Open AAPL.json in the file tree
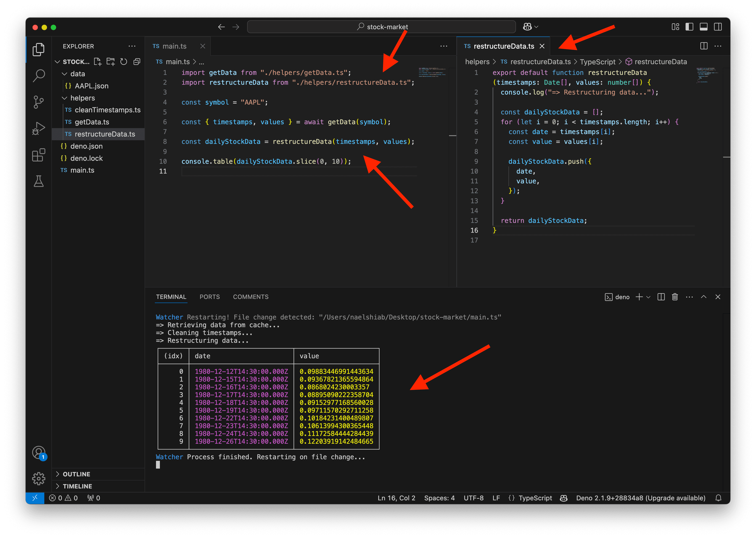This screenshot has width=756, height=538. [x=98, y=86]
